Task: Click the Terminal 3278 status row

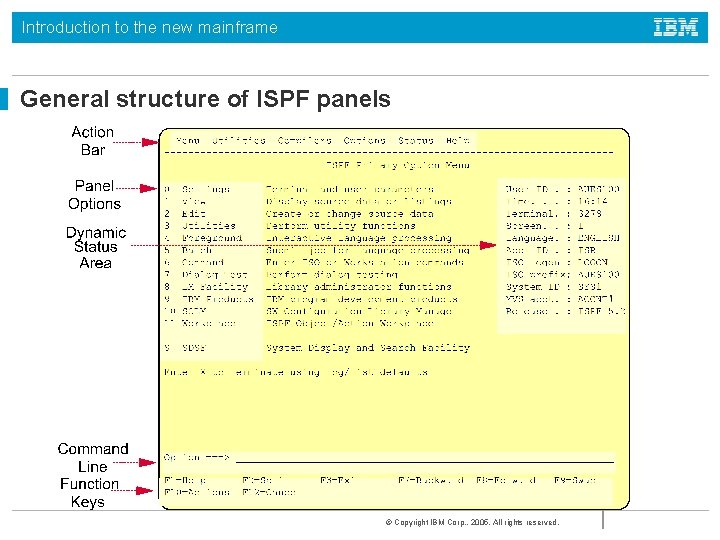Action: (x=554, y=214)
